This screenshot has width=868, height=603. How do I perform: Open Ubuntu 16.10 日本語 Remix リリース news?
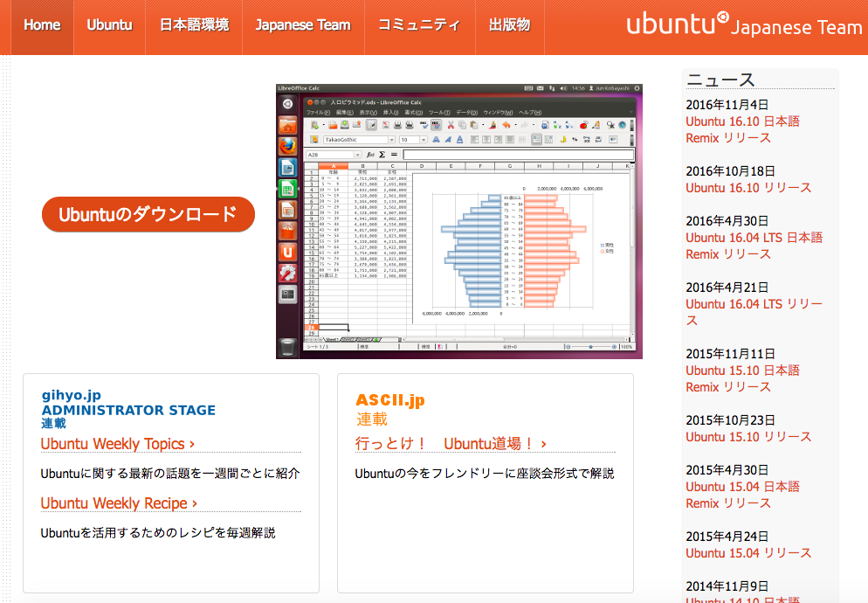(742, 129)
